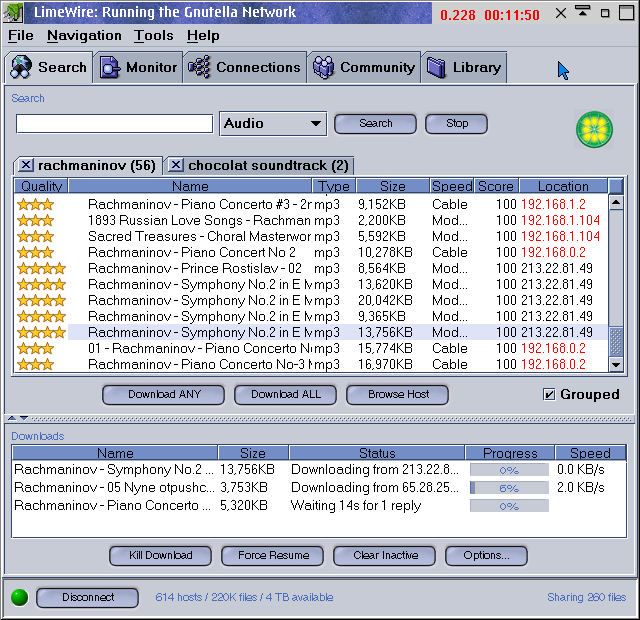Screen dimensions: 640x620
Task: Select 05 Nyne otpushc download row
Action: 319,487
